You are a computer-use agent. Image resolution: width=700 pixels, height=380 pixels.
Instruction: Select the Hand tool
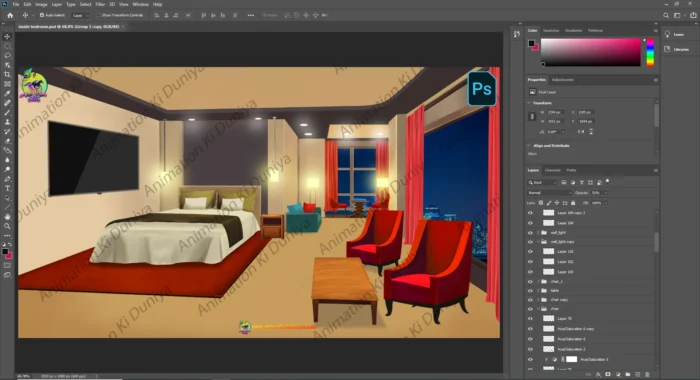(7, 217)
